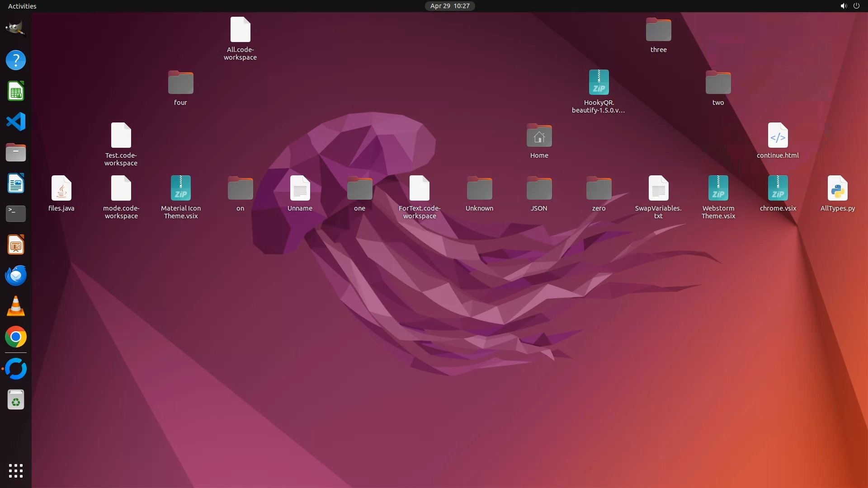
Task: Select the continue.html file icon
Action: coord(778,136)
